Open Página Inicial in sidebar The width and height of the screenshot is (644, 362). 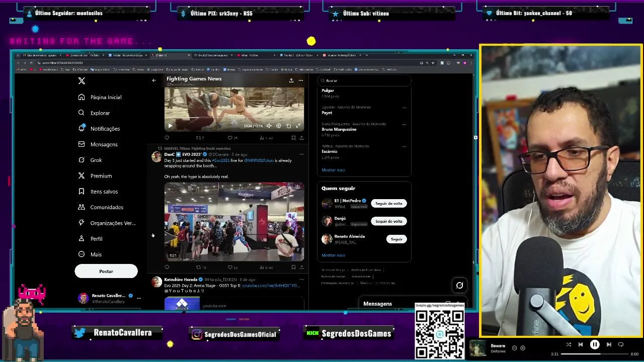coord(100,97)
